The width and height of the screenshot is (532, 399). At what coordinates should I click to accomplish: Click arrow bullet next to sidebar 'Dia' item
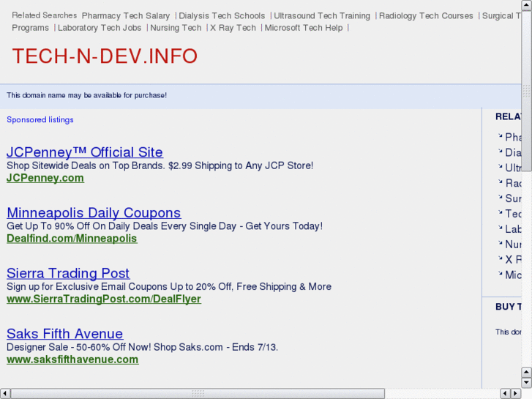500,151
